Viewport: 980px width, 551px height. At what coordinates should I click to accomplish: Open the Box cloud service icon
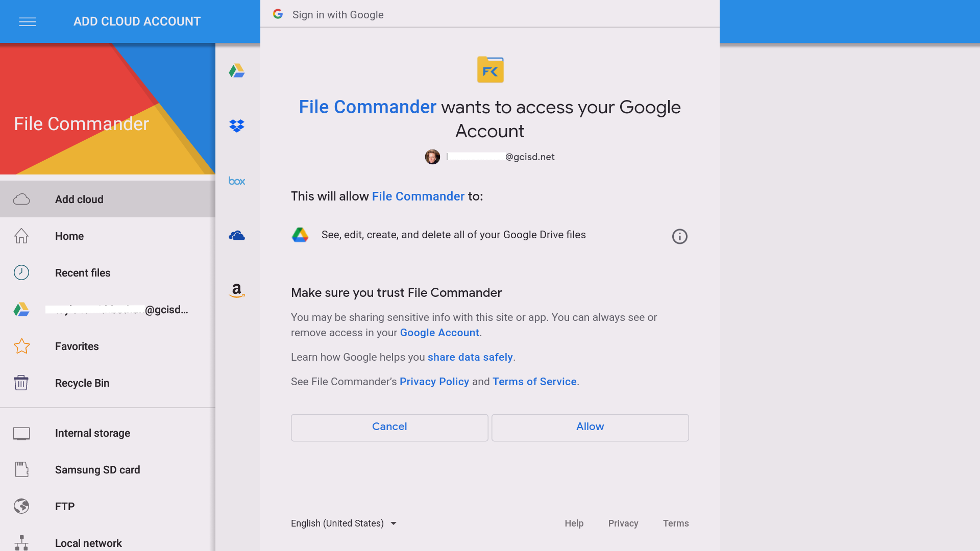(236, 181)
